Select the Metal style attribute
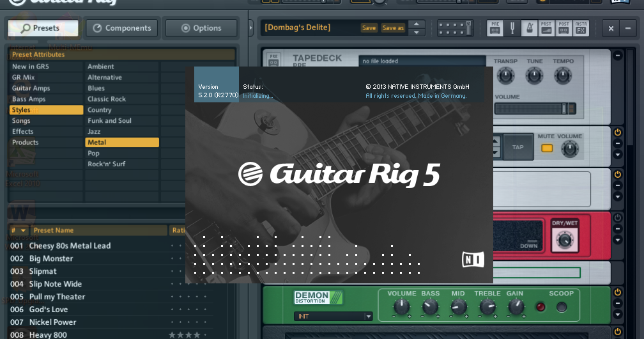 click(x=122, y=143)
